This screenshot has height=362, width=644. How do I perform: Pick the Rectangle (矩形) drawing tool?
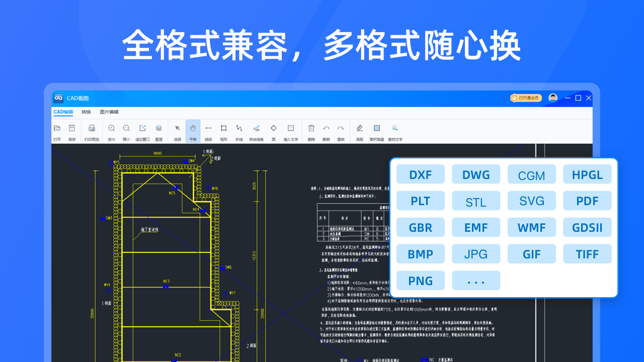pyautogui.click(x=224, y=129)
